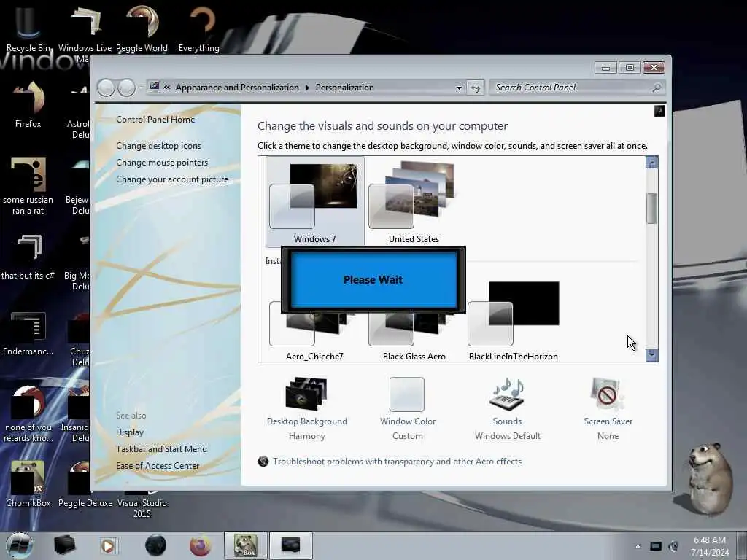Click theme list scroll up arrow
This screenshot has height=560, width=747.
651,163
